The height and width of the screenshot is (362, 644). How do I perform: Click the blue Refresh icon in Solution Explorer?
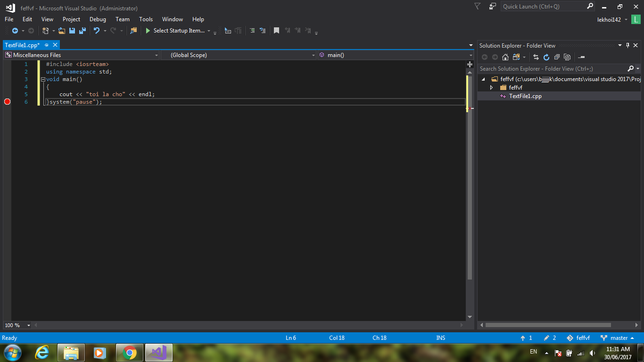click(x=546, y=57)
